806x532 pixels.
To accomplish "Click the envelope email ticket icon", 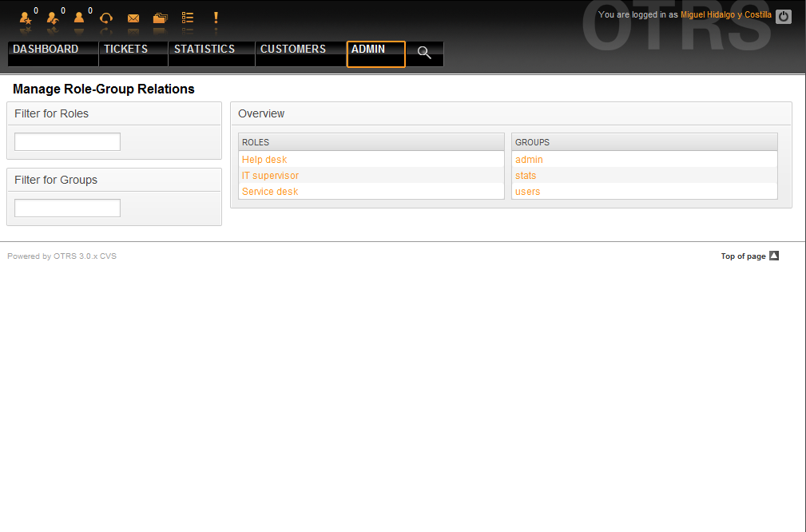I will point(133,18).
